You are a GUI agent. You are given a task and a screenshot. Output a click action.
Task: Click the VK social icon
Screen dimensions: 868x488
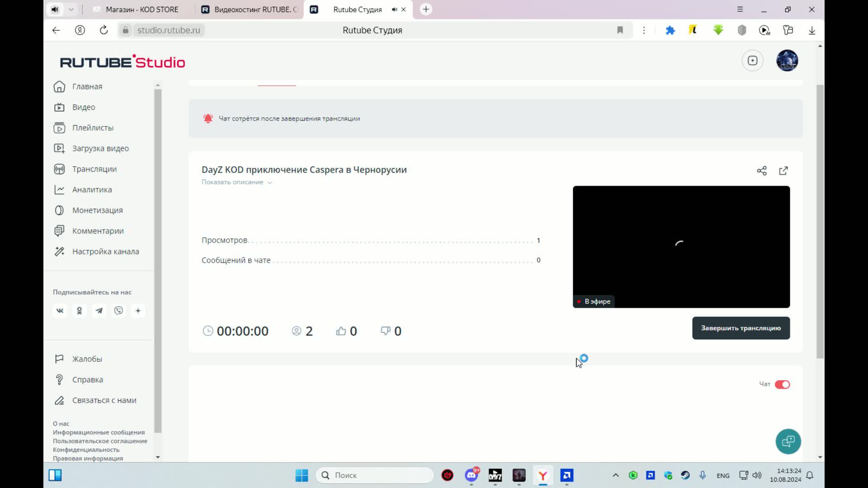60,310
